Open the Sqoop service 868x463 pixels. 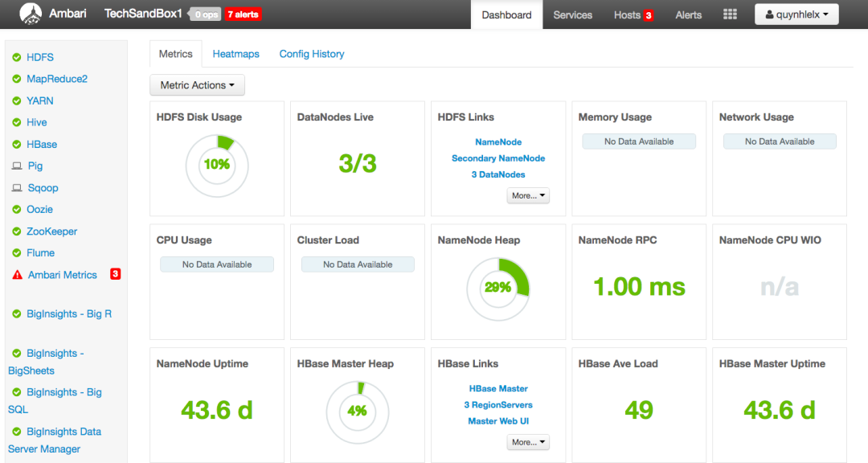[43, 188]
